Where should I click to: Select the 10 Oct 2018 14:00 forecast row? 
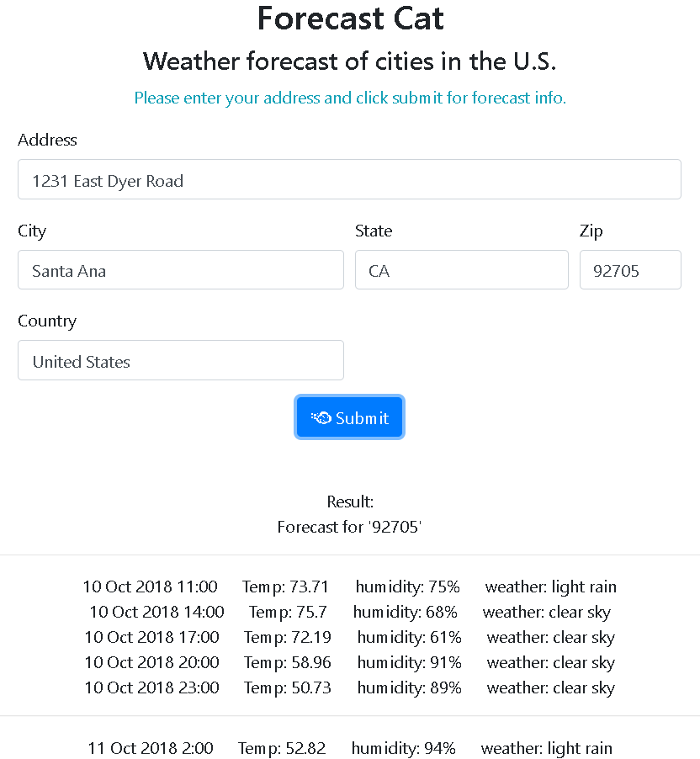point(349,612)
